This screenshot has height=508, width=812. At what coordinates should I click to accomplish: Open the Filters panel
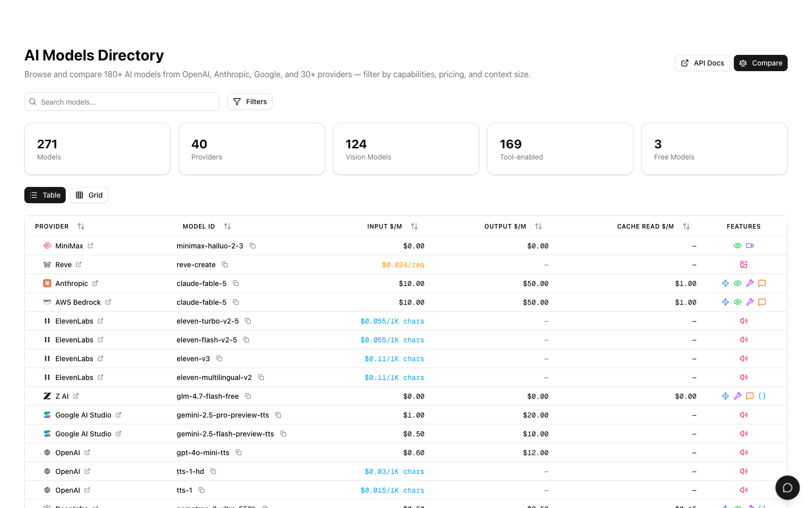(x=250, y=102)
